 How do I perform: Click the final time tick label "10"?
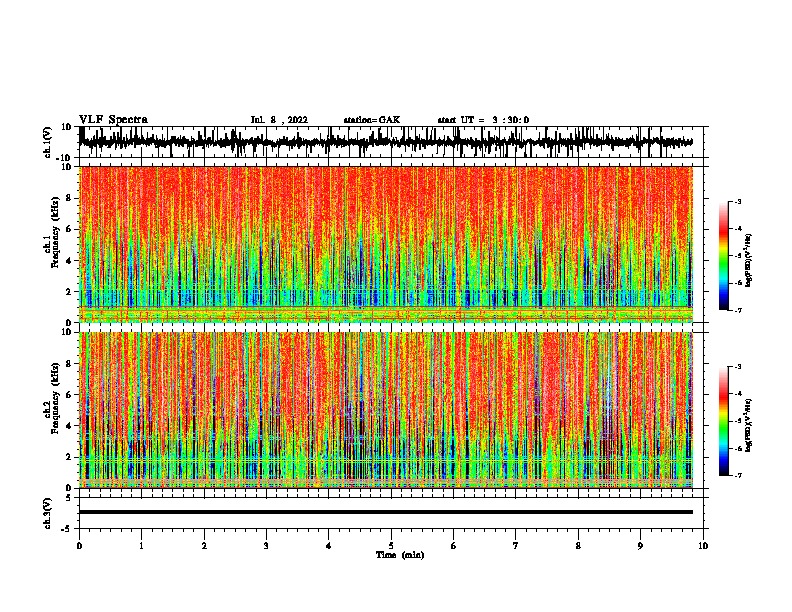(x=703, y=546)
